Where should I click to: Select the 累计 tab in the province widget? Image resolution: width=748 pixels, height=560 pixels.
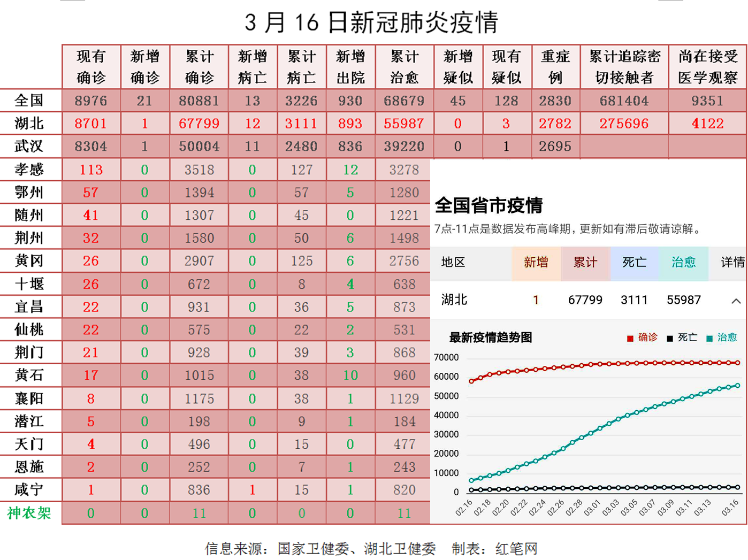(x=585, y=263)
